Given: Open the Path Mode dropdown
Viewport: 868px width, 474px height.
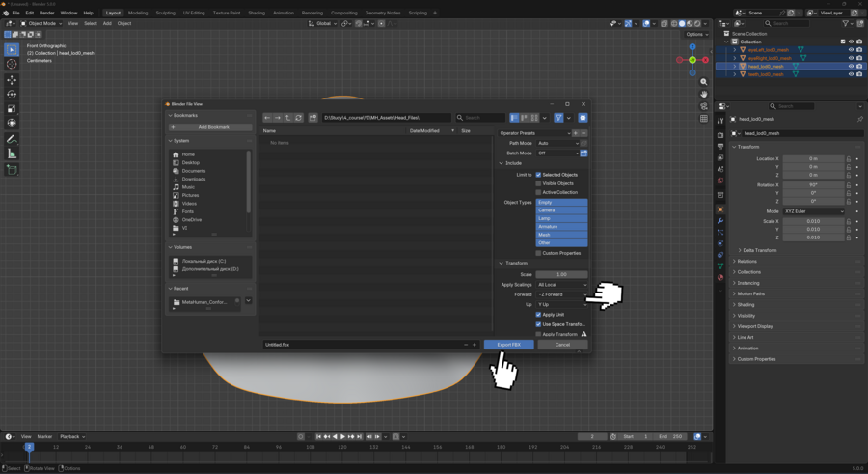Looking at the screenshot, I should [x=557, y=143].
